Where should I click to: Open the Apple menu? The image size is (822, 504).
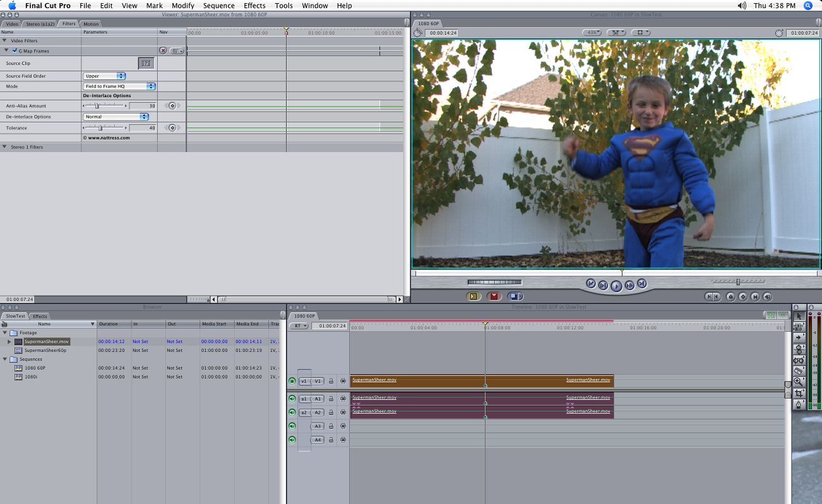[x=11, y=6]
